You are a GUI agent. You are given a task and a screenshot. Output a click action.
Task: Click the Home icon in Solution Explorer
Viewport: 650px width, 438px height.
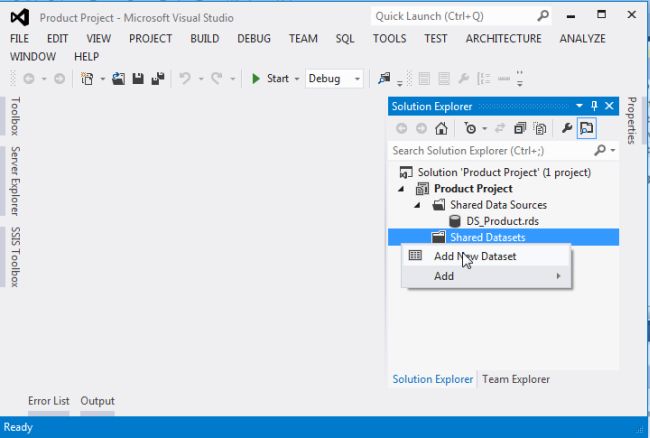pos(441,128)
